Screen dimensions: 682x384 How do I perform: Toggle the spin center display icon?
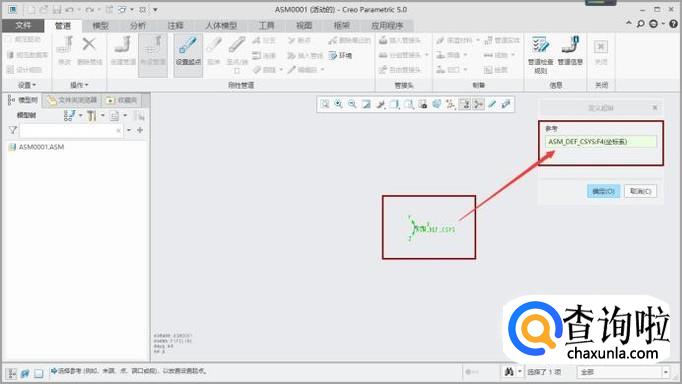point(478,104)
